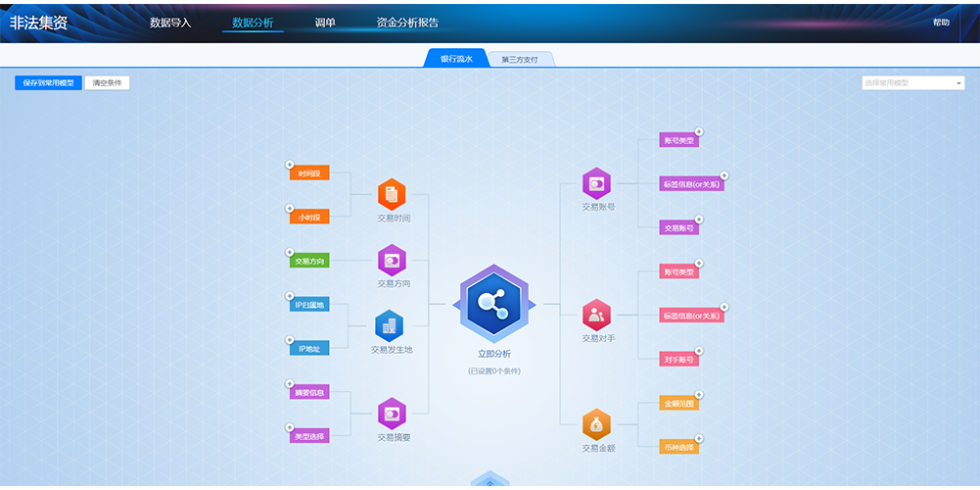Select the green 交易方向 condition tag
This screenshot has height=490, width=980.
tap(309, 262)
